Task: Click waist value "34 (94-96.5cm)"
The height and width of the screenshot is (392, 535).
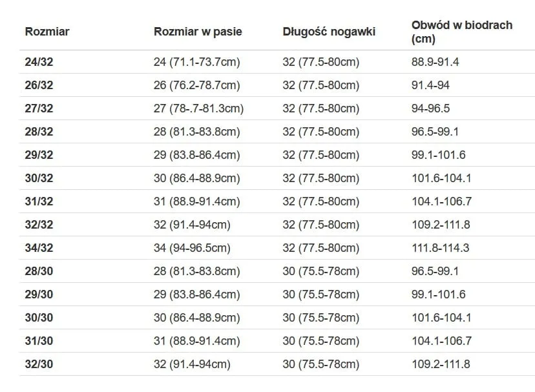Action: coord(192,248)
